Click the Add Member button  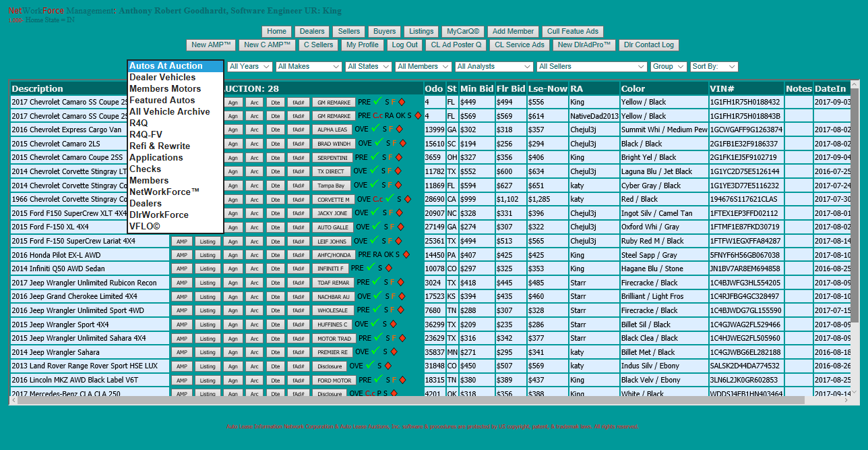coord(513,32)
